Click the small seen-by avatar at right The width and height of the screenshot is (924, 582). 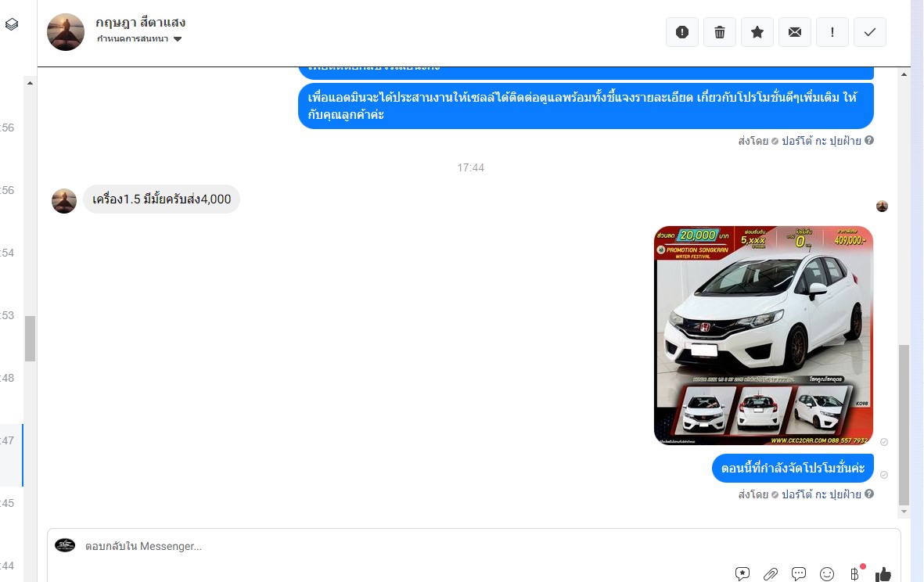click(x=883, y=207)
